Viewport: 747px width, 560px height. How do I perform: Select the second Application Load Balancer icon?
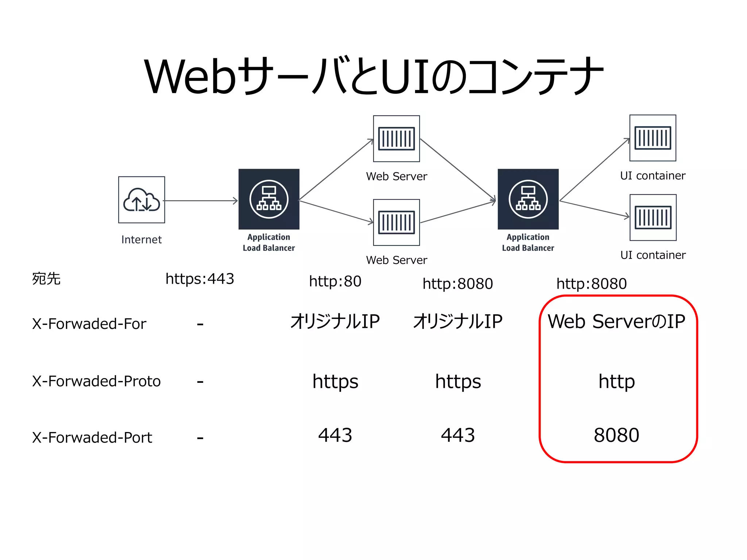pyautogui.click(x=528, y=199)
